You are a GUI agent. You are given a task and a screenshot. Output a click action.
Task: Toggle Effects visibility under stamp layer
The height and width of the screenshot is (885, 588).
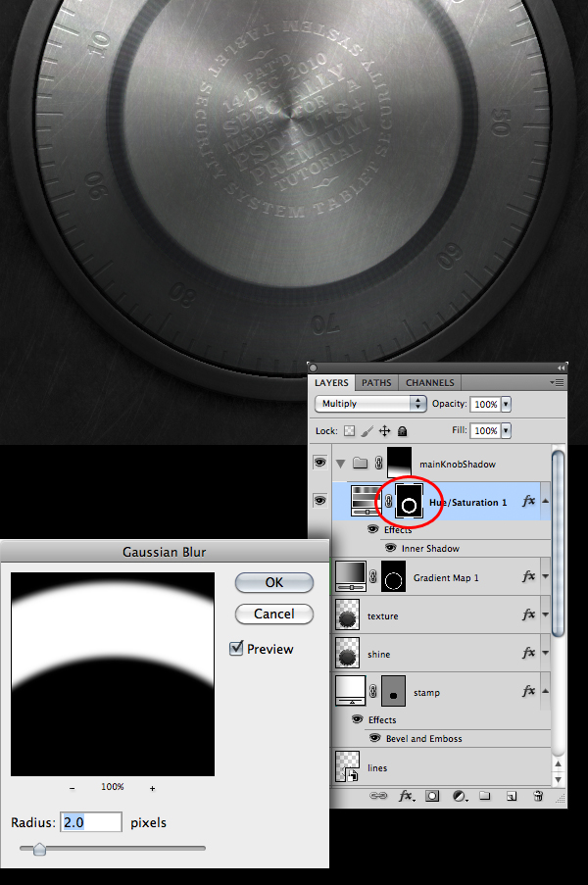pos(357,719)
